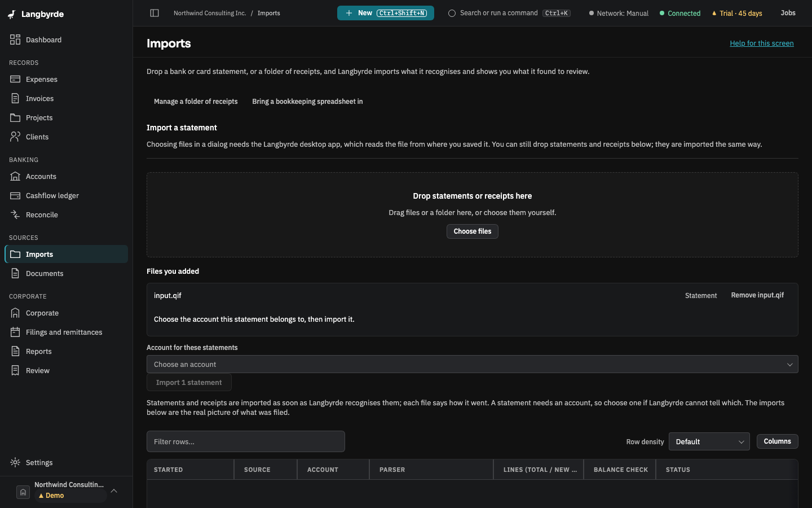Click the Clients people icon
The height and width of the screenshot is (508, 812).
pyautogui.click(x=15, y=137)
